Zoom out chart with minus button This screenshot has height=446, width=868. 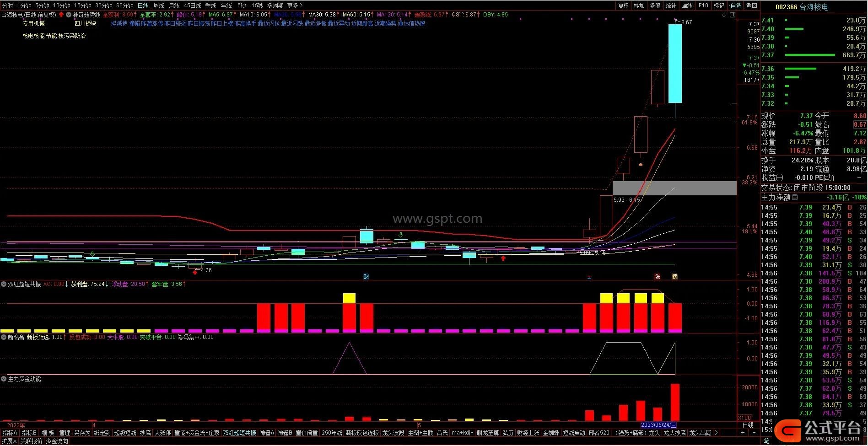(754, 432)
